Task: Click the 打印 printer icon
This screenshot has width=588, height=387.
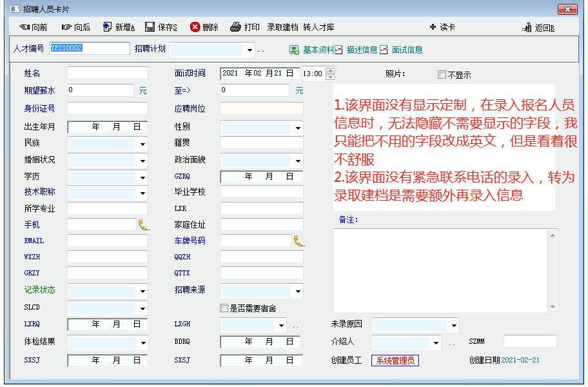Action: coord(236,27)
